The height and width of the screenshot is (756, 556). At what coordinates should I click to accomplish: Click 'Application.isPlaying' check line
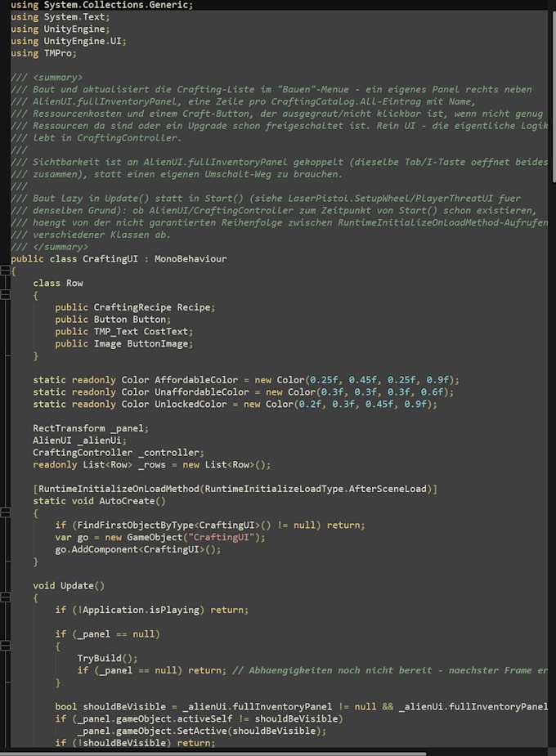(x=151, y=610)
